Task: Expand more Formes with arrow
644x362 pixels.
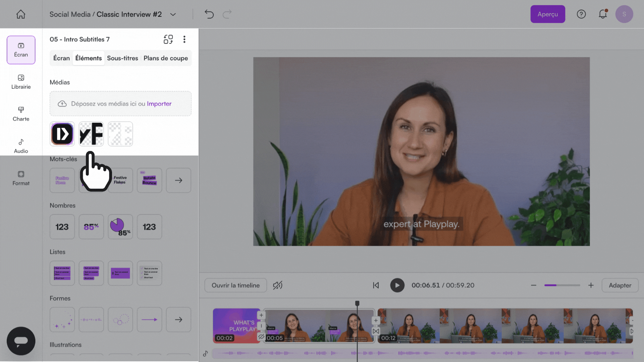Action: (x=178, y=319)
